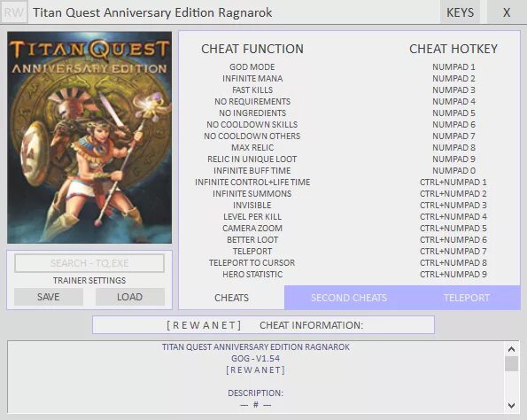Select hotkey CTRL+NUMPAD 9
The image size is (527, 420).
453,274
